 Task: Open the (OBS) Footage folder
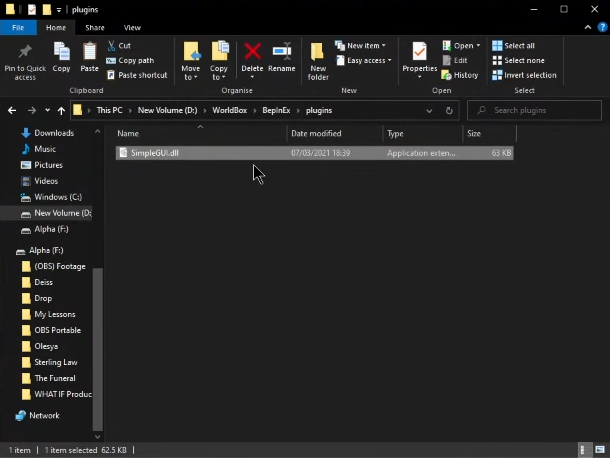pyautogui.click(x=54, y=266)
